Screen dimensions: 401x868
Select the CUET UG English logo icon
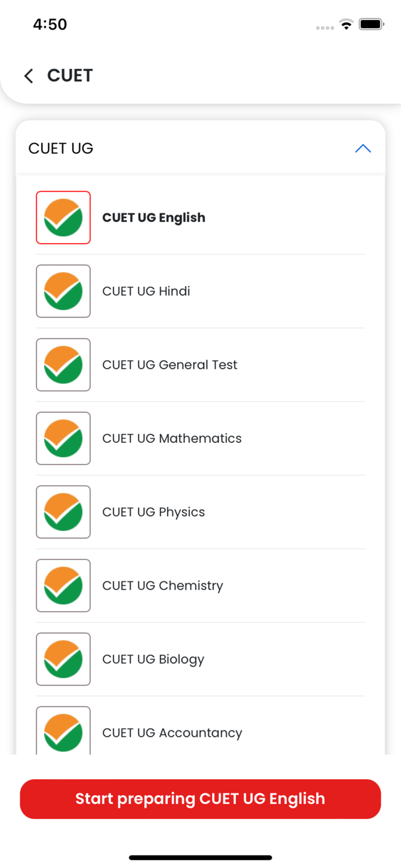tap(63, 217)
